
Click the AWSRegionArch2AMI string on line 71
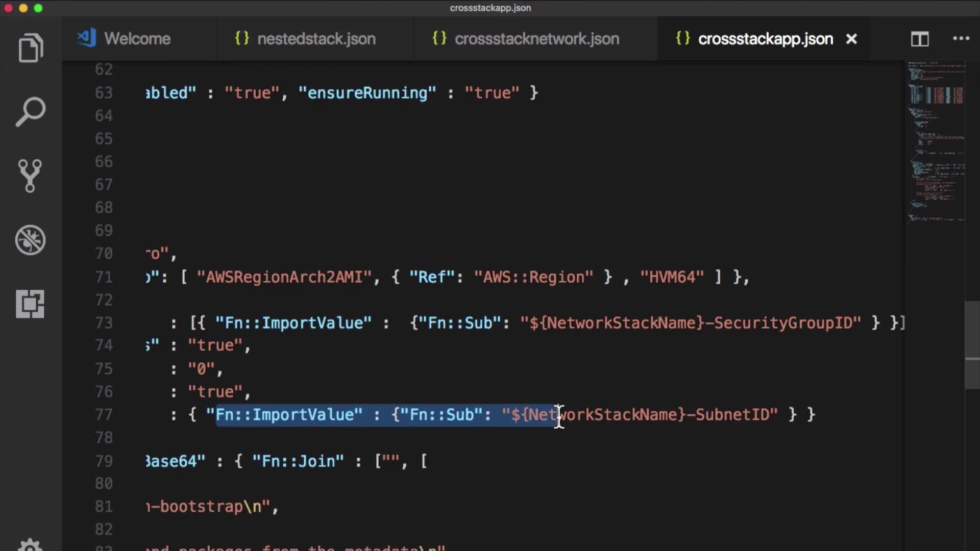[284, 277]
